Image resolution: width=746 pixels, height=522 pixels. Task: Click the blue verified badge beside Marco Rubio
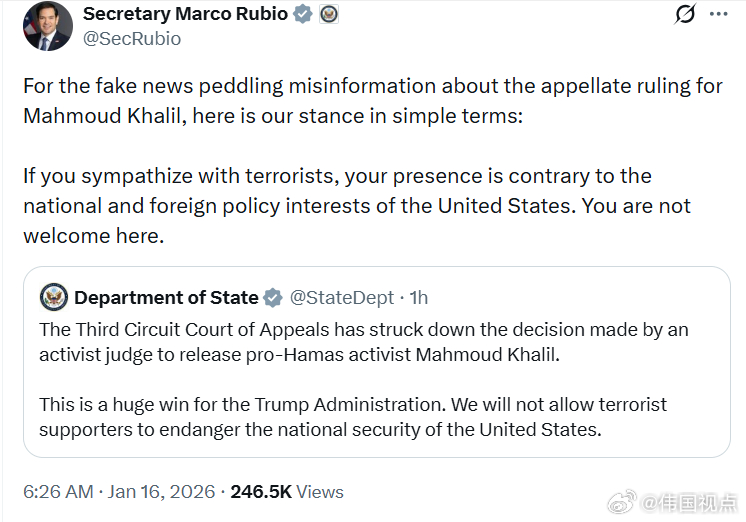click(x=303, y=14)
